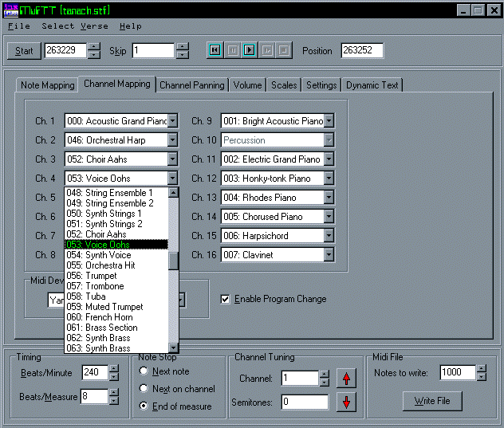This screenshot has width=504, height=428.
Task: Open Ch. 16 Clavinet dropdown
Action: click(x=329, y=255)
